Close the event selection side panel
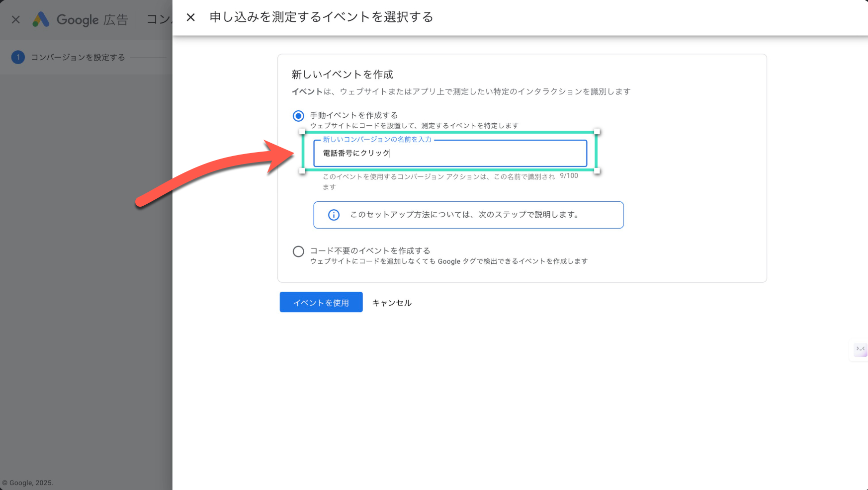This screenshot has width=868, height=490. 190,17
